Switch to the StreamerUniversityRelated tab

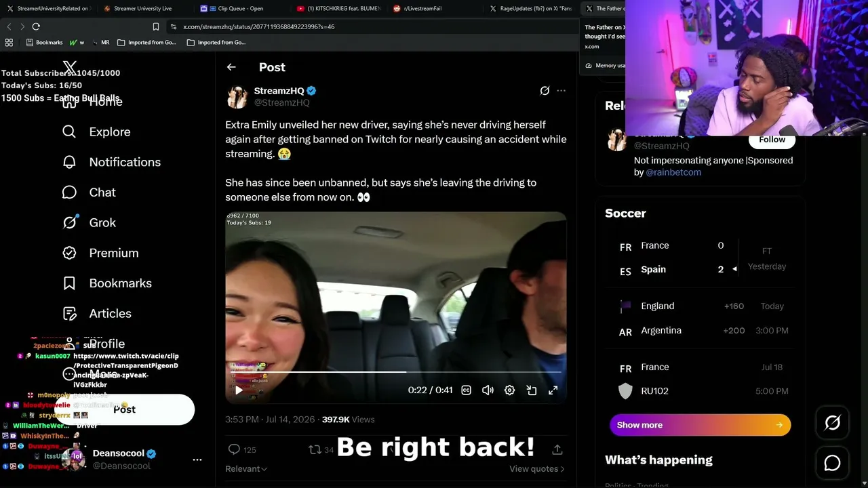48,8
